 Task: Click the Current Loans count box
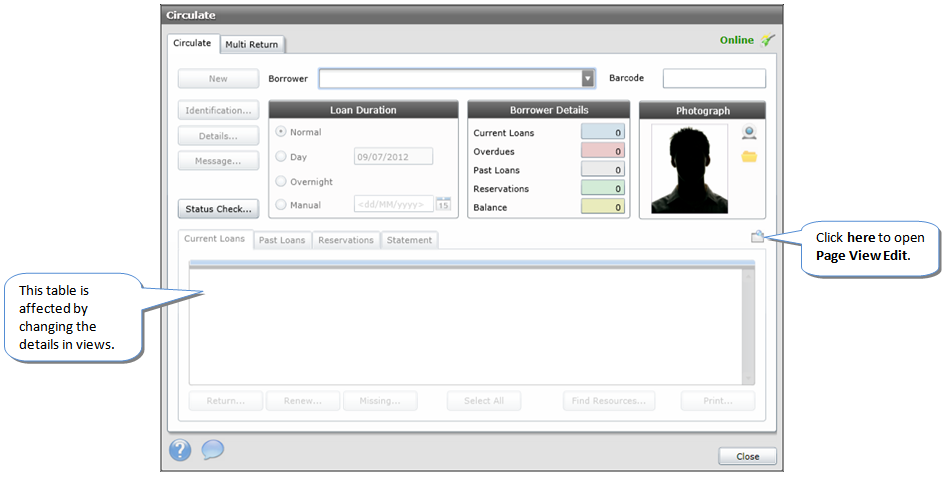[x=603, y=133]
